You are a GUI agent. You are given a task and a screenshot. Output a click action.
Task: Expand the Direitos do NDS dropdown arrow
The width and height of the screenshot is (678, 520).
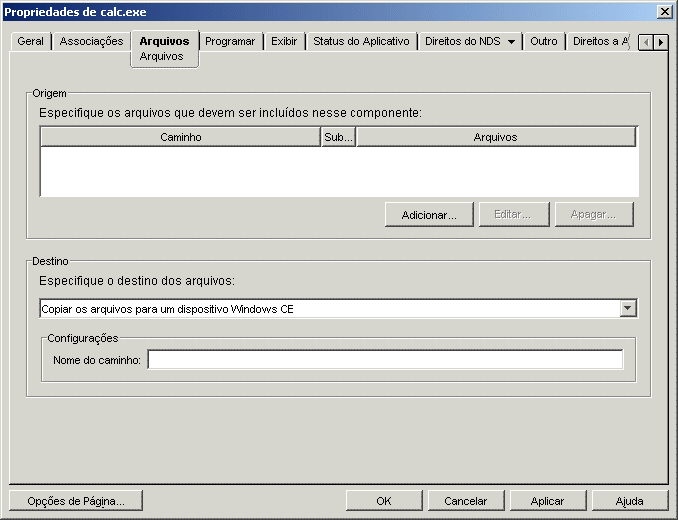[x=511, y=42]
